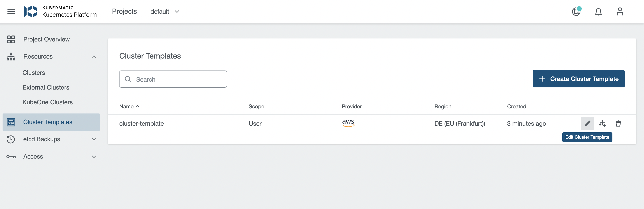
Task: Open the hamburger navigation menu
Action: (11, 12)
